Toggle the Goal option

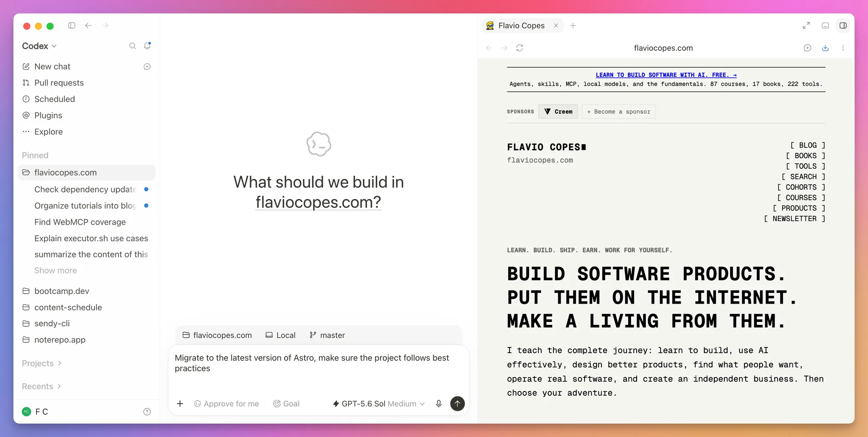point(286,404)
